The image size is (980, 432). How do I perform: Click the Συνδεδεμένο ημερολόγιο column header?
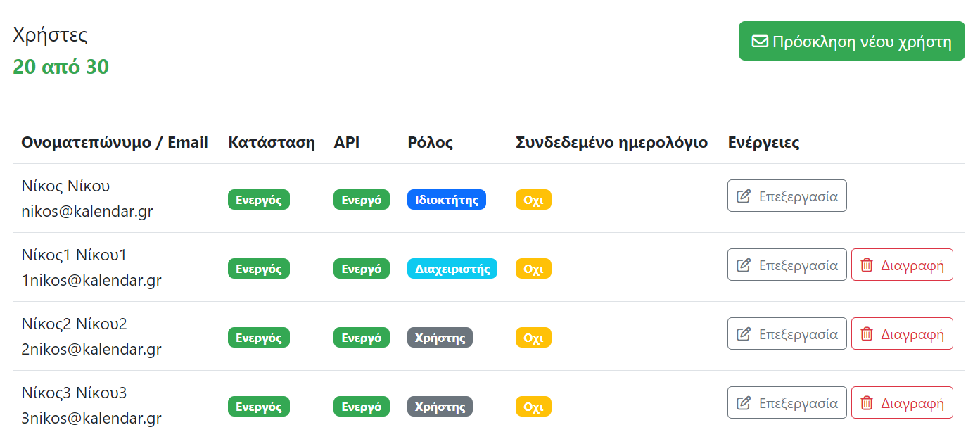(611, 143)
